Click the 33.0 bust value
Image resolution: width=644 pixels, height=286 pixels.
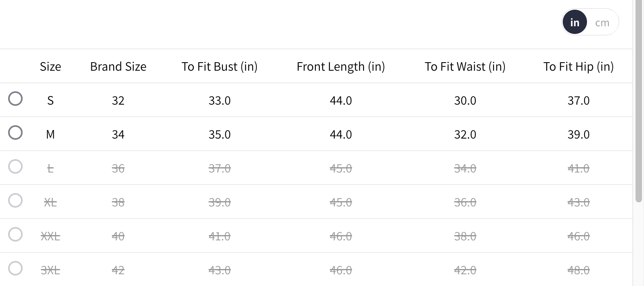pyautogui.click(x=220, y=101)
